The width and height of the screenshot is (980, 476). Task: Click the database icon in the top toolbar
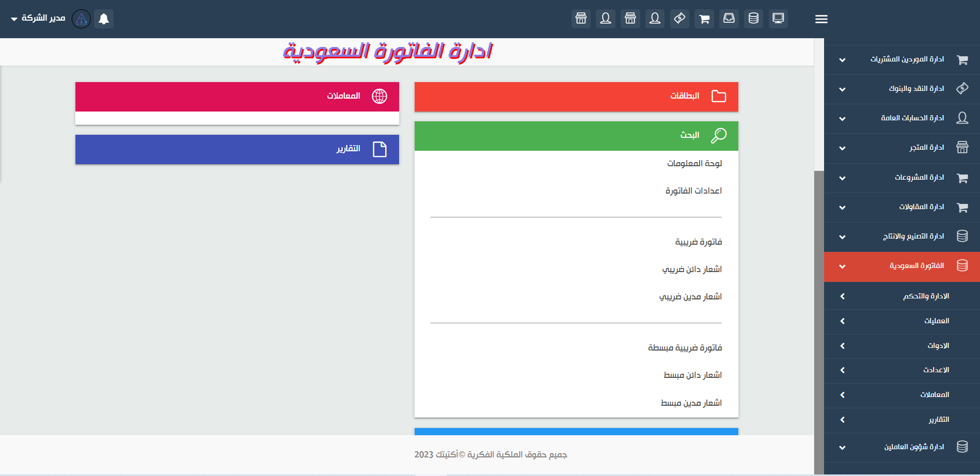point(754,19)
